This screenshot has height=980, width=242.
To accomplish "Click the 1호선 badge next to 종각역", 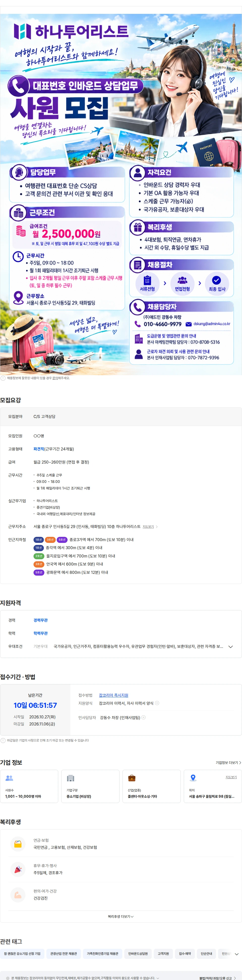I will [x=39, y=548].
